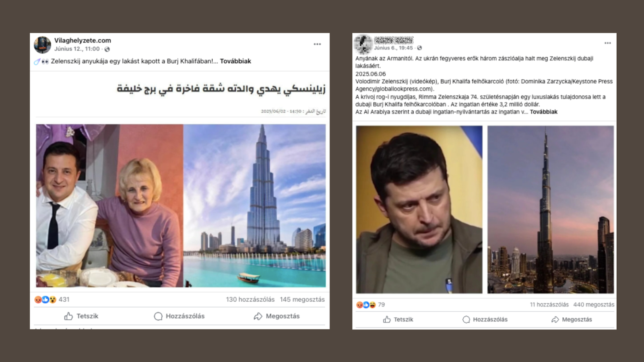Image resolution: width=644 pixels, height=362 pixels.
Task: Open the 130 hozzászólás comments list
Action: 250,300
